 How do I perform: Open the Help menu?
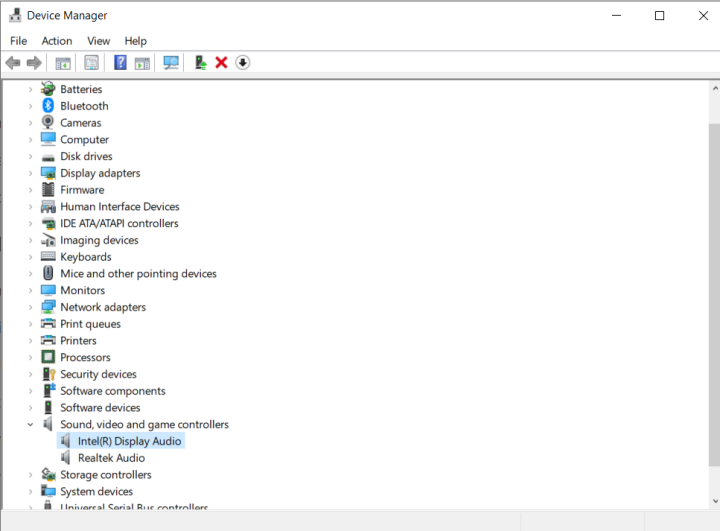(135, 41)
